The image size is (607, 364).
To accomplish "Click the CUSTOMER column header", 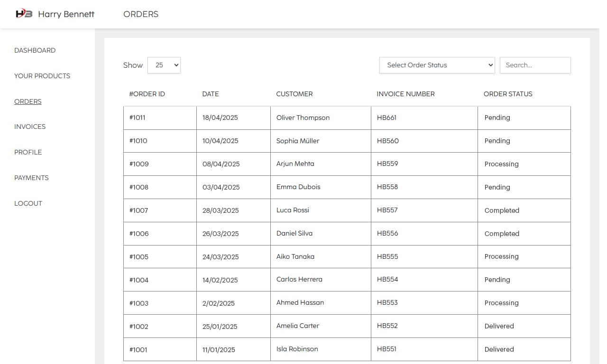I will 294,94.
